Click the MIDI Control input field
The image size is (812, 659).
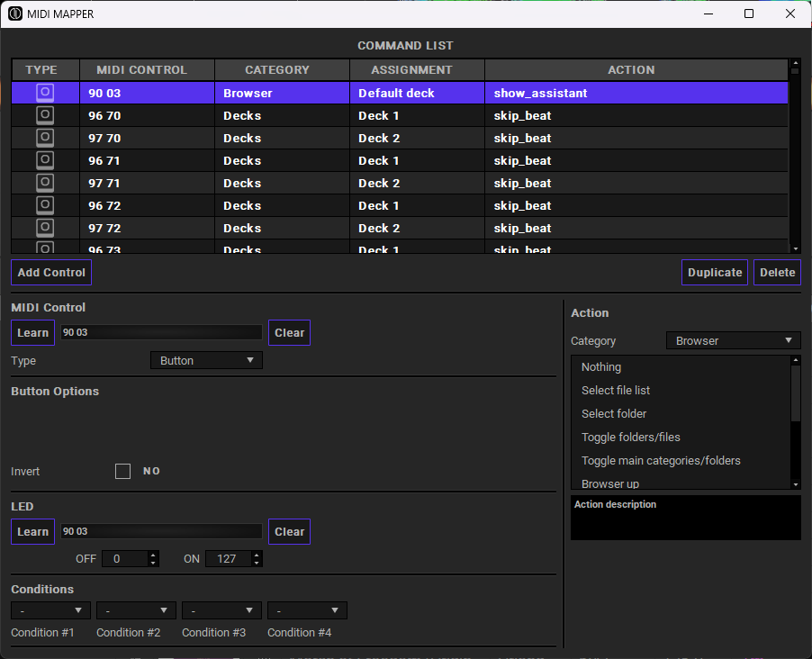click(161, 332)
